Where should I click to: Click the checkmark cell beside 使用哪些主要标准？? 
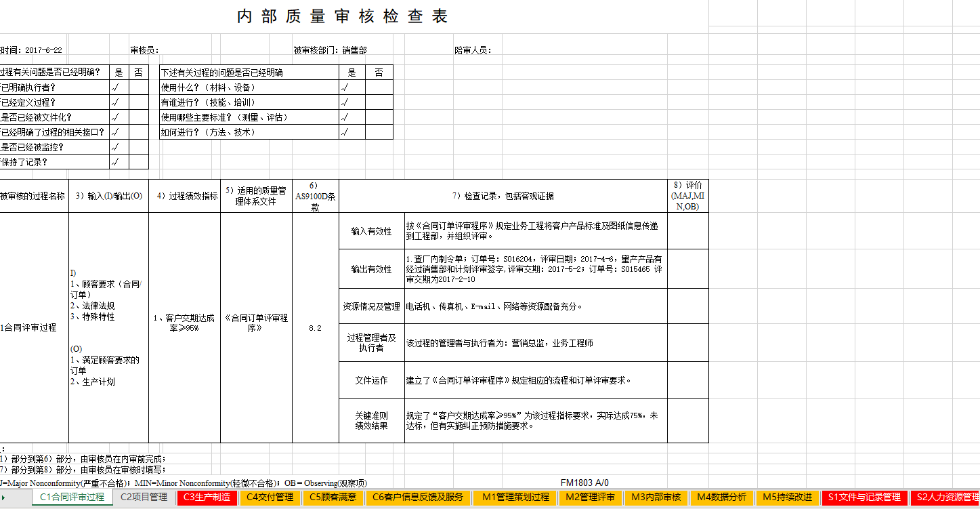point(351,117)
